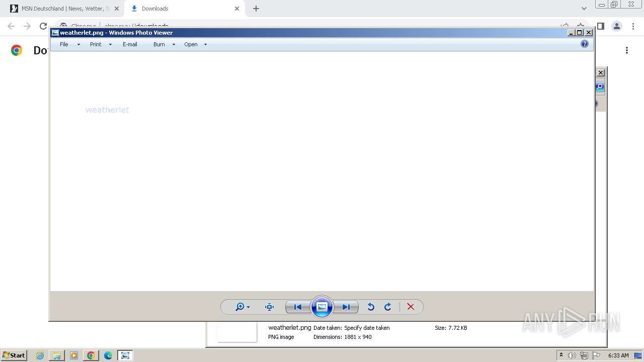Close the Downloads tab
The height and width of the screenshot is (362, 644).
point(237,9)
